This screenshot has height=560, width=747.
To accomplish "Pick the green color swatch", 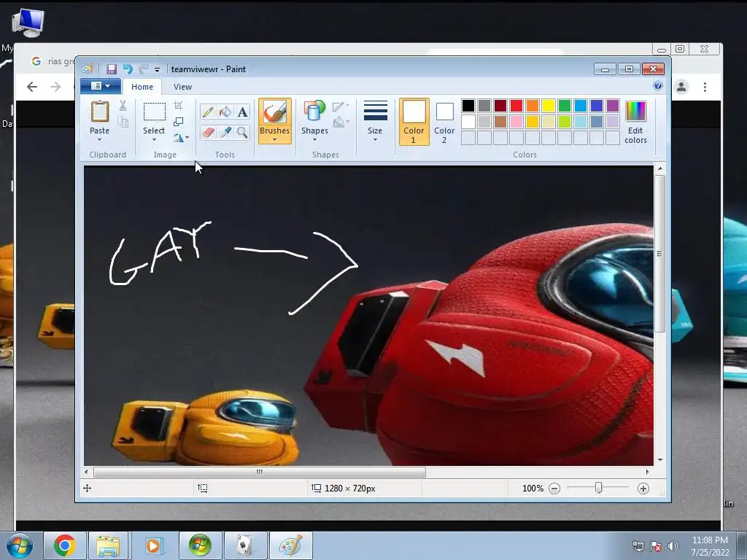I will (x=565, y=106).
